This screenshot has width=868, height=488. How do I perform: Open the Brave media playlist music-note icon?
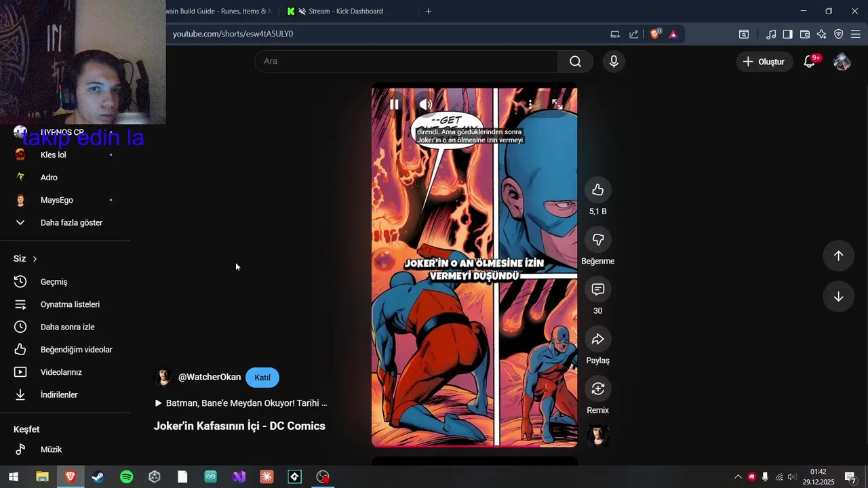[771, 34]
